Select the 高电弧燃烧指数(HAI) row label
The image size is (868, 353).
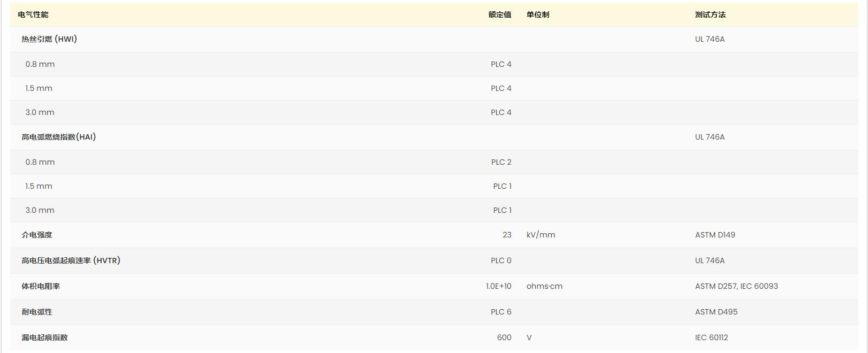point(58,137)
